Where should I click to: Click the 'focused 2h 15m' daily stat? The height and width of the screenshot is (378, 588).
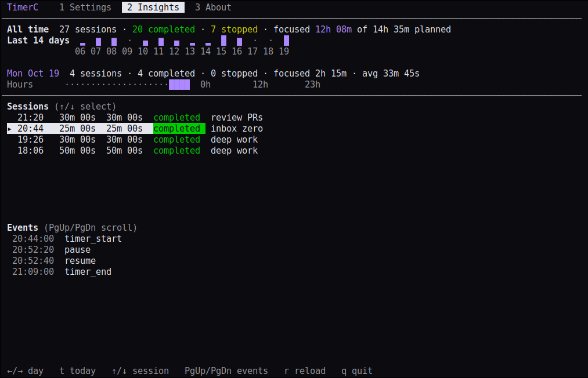(x=310, y=74)
